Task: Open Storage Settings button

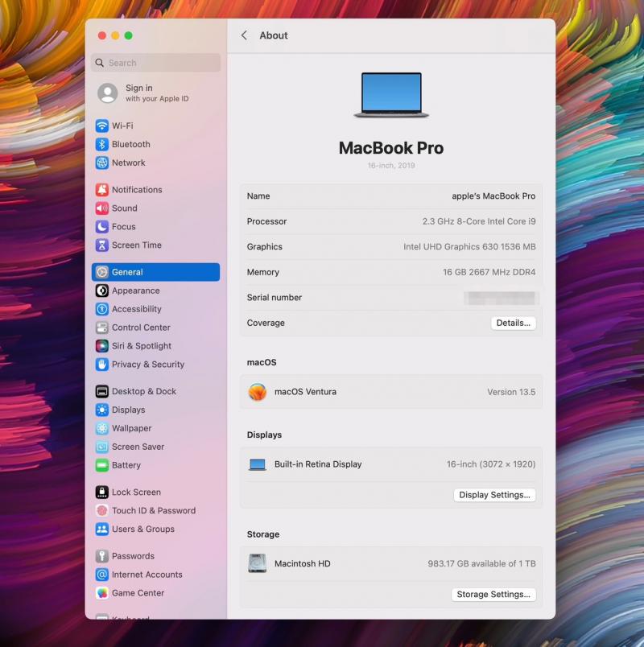Action: coord(493,594)
